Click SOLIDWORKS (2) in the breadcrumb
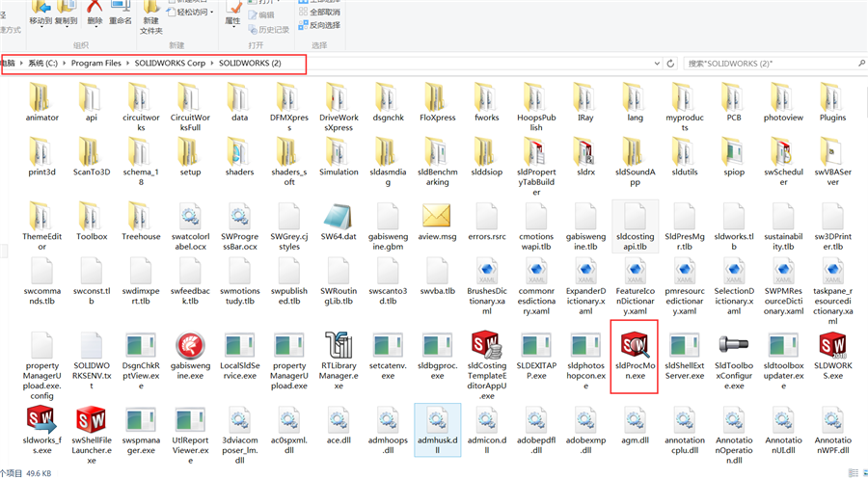The height and width of the screenshot is (479, 868). click(x=250, y=63)
